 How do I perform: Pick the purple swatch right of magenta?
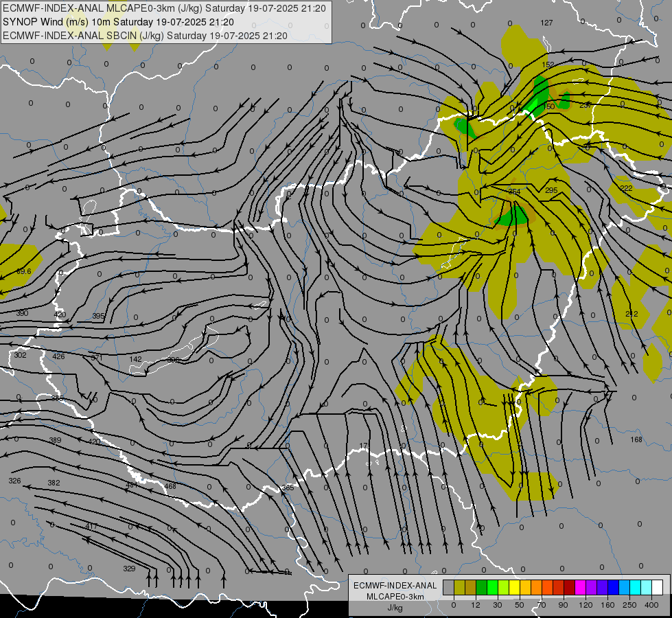[592, 587]
